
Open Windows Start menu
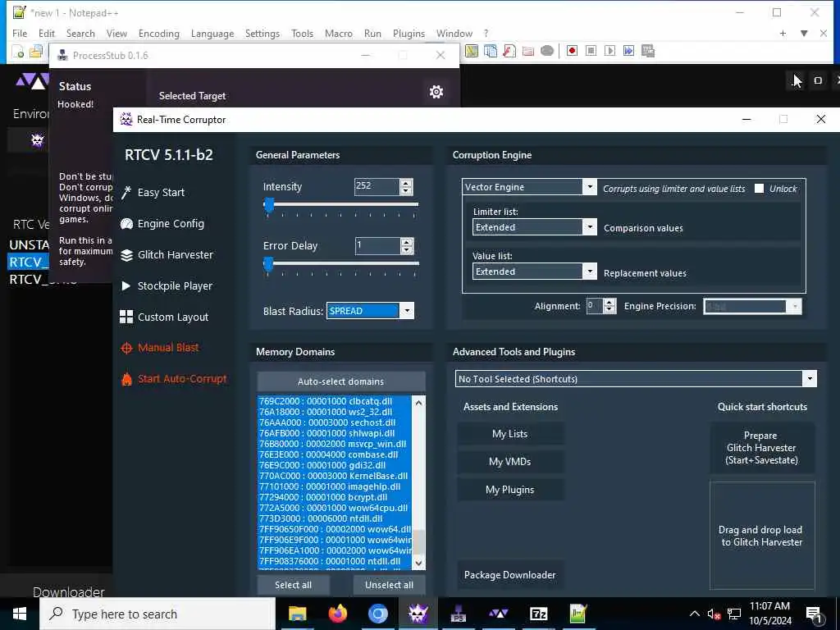point(20,614)
